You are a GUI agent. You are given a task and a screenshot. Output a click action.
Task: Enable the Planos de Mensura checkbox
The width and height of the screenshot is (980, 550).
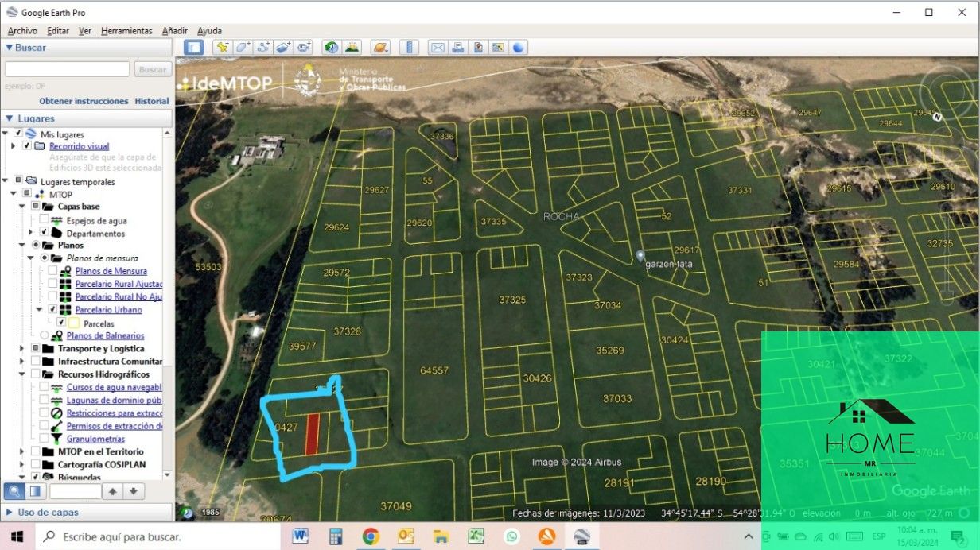coord(52,271)
